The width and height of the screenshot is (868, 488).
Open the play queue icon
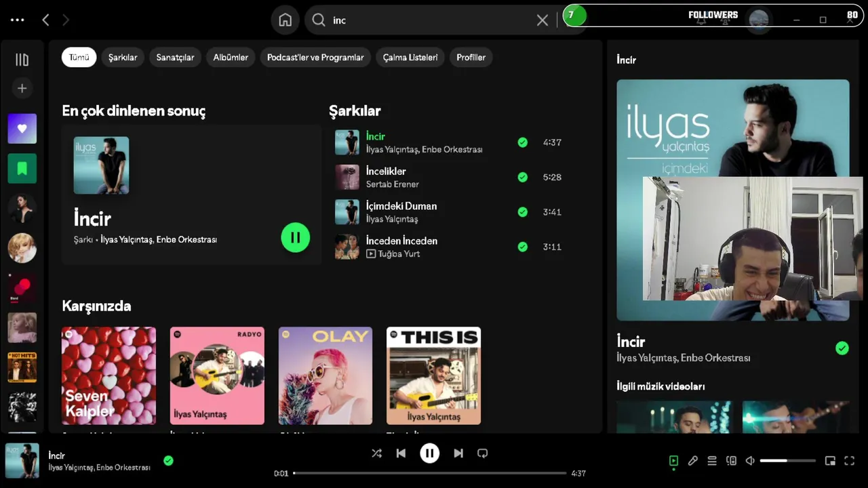712,461
